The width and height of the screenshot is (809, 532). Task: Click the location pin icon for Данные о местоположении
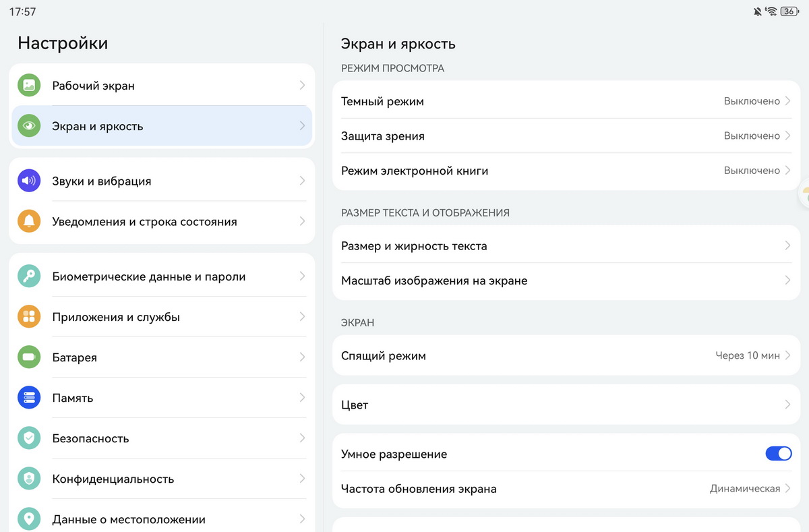(x=29, y=519)
